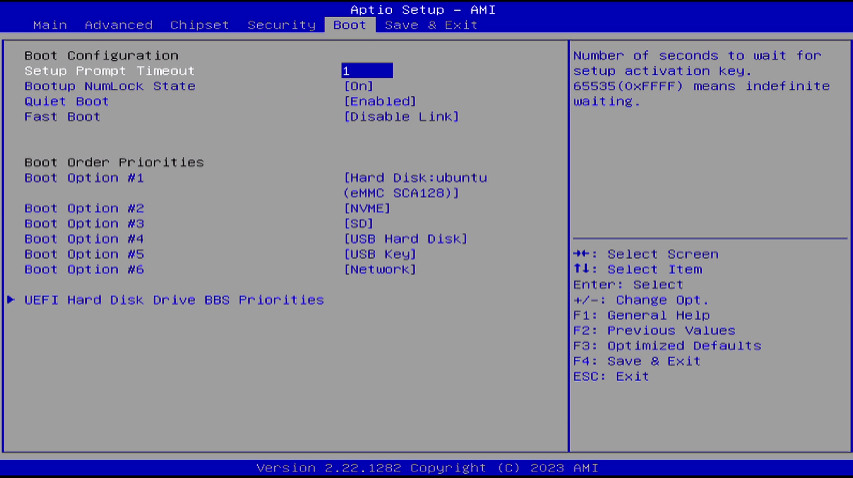Select the Quiet Boot label
Screen dimensions: 853x478
(66, 101)
